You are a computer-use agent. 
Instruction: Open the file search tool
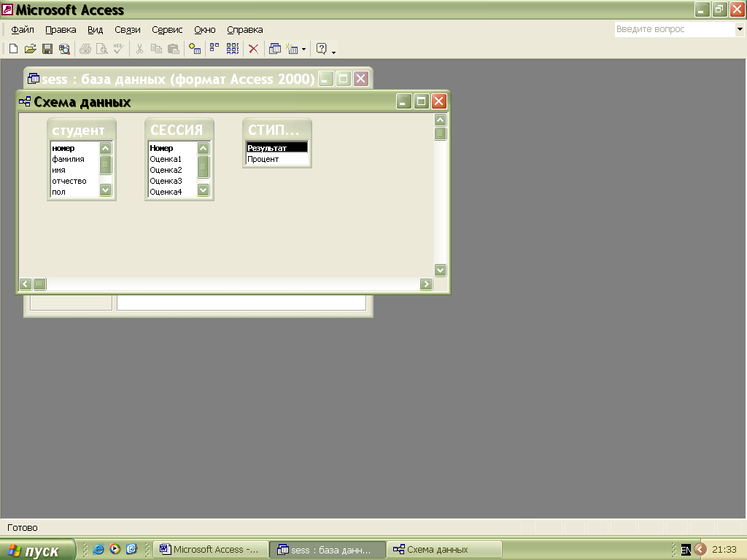pyautogui.click(x=64, y=49)
